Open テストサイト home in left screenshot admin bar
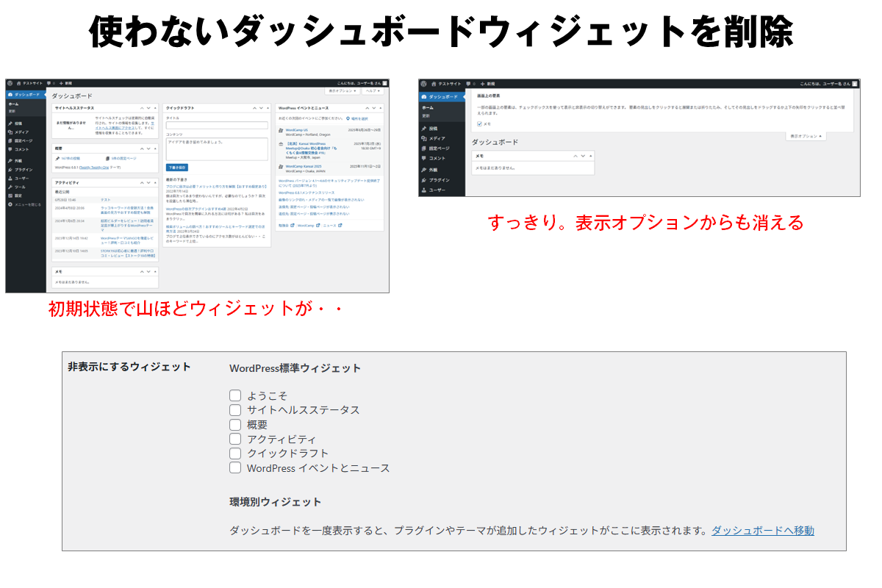This screenshot has height=588, width=882. click(29, 83)
